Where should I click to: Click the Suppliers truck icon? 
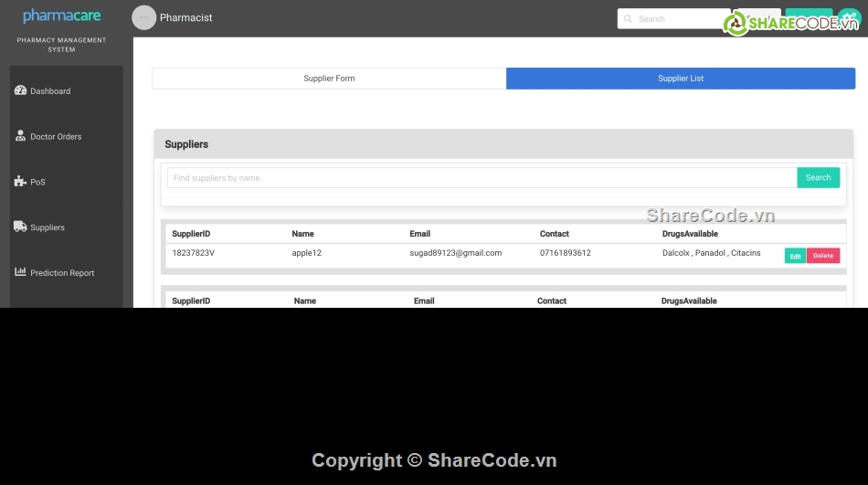coord(20,227)
